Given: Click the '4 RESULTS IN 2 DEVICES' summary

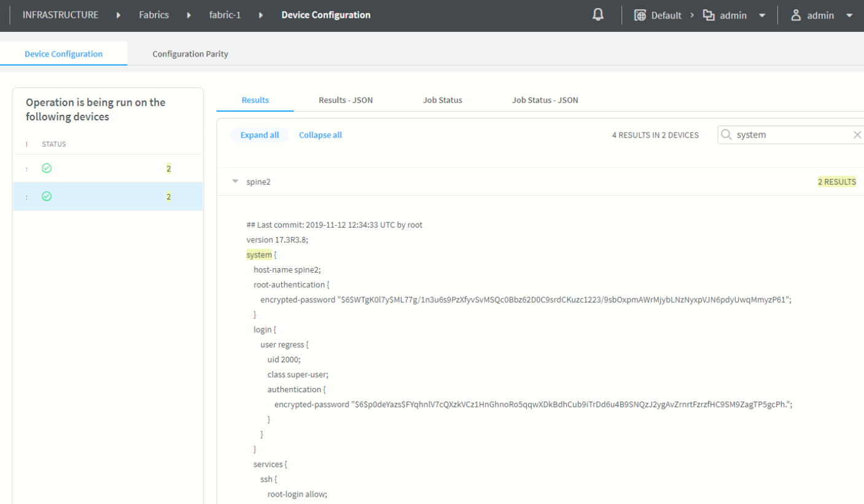Looking at the screenshot, I should tap(655, 135).
